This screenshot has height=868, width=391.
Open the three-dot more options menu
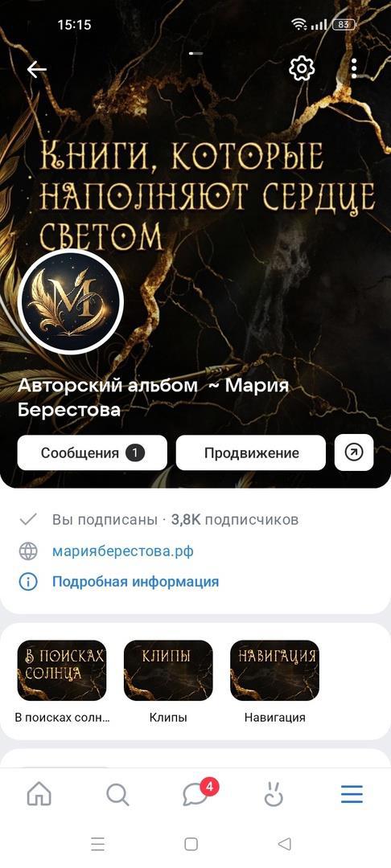354,68
